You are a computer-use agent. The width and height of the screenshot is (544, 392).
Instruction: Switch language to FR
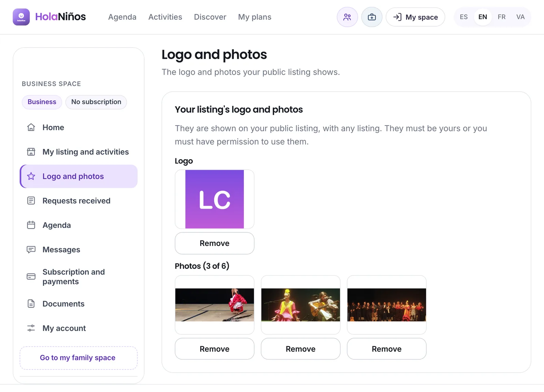tap(502, 17)
